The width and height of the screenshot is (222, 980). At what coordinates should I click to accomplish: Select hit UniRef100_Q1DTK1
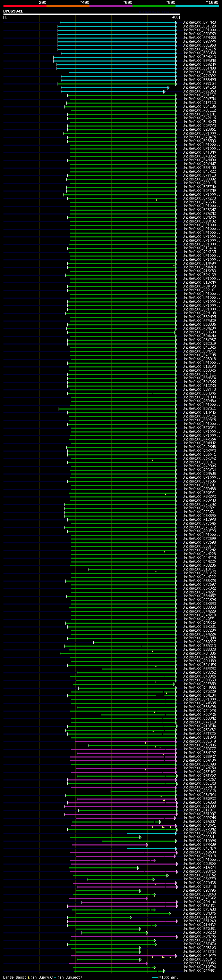tap(199, 569)
